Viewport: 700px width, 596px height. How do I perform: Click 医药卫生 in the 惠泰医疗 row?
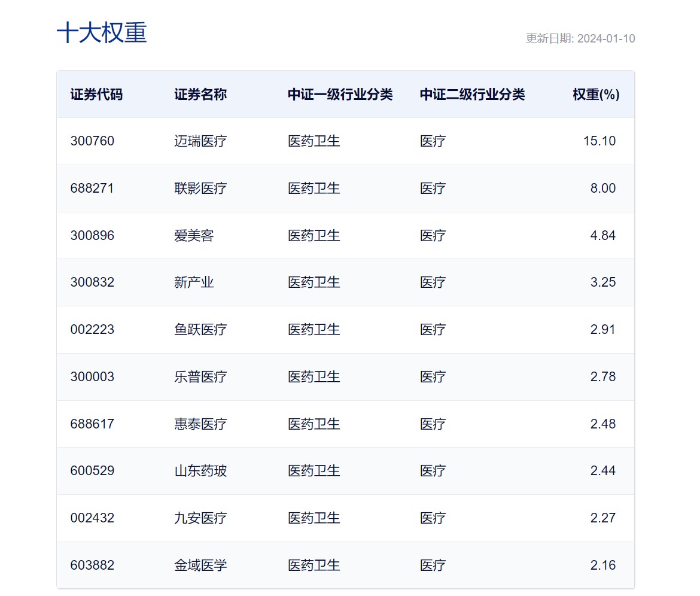coord(314,424)
